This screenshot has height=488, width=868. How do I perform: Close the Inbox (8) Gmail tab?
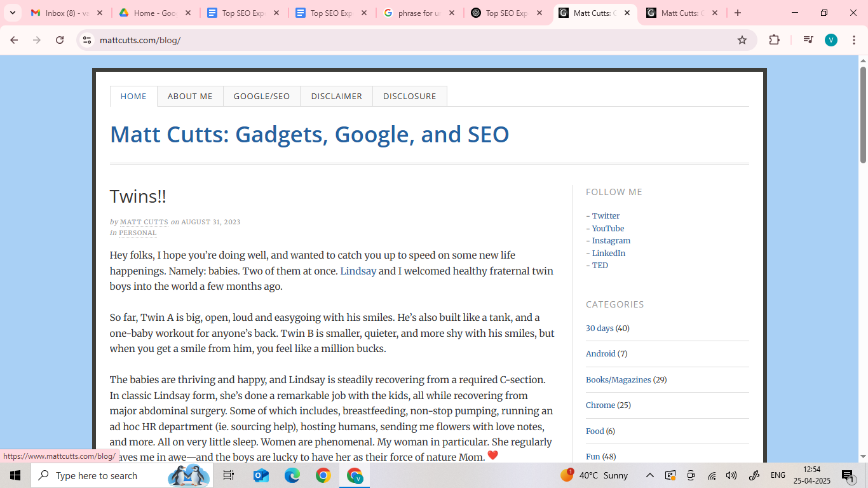[x=100, y=13]
